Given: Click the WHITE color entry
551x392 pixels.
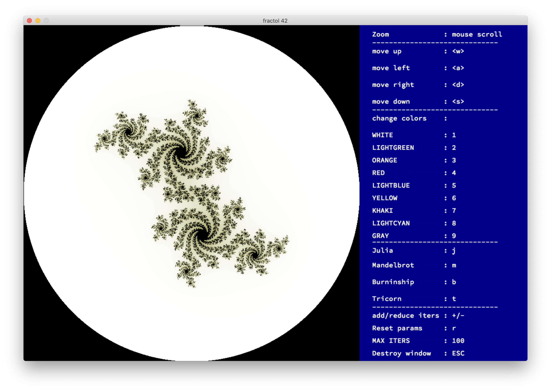Looking at the screenshot, I should click(382, 135).
